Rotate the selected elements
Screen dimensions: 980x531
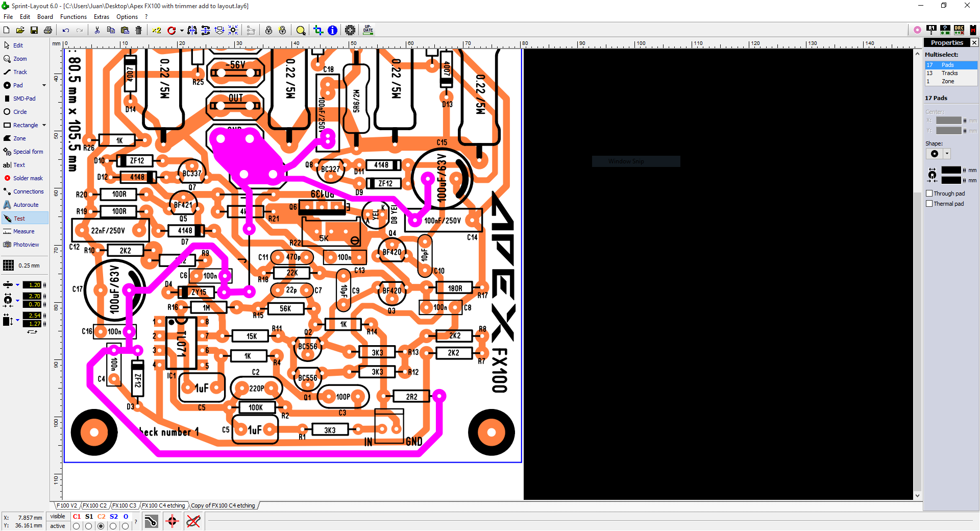pyautogui.click(x=171, y=31)
